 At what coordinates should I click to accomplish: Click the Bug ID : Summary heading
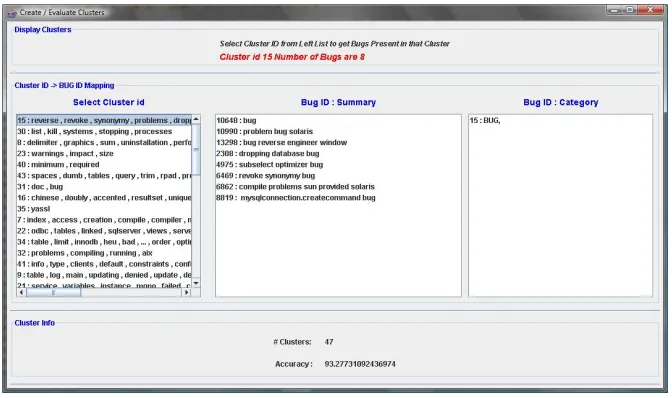click(338, 102)
